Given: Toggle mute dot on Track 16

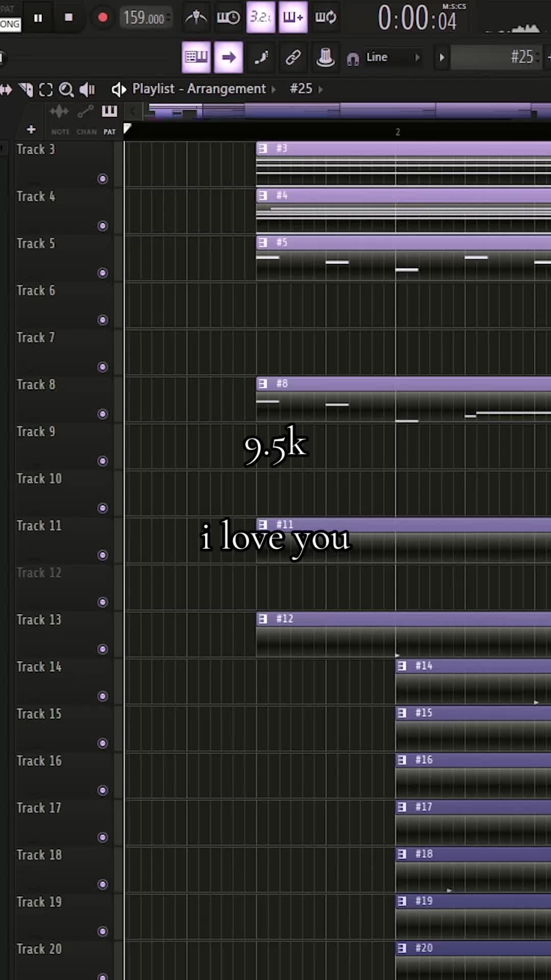Looking at the screenshot, I should (103, 791).
